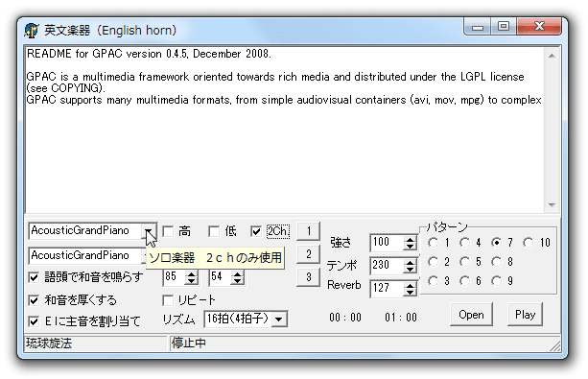Increase the 85 spinner value
Screen dimensions: 588x379
coord(191,274)
